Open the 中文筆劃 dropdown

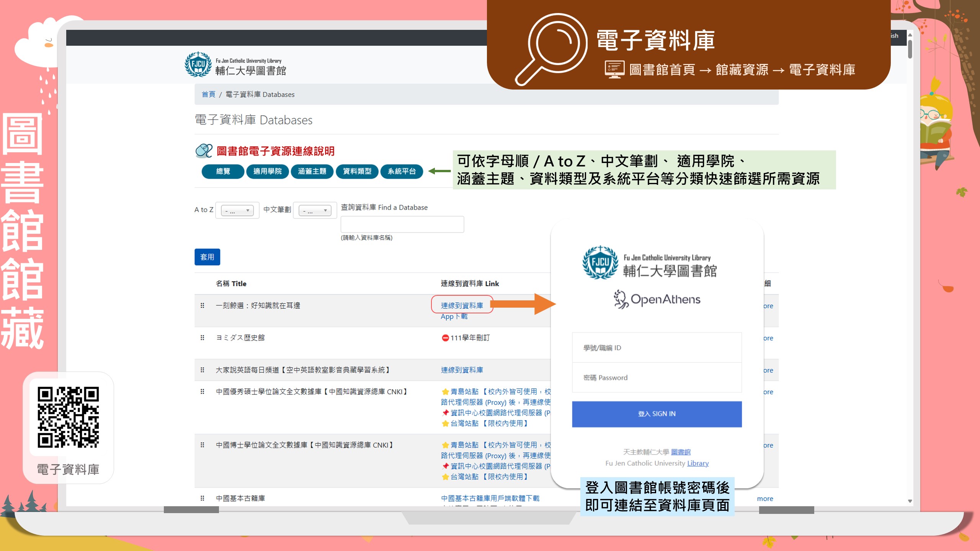point(315,210)
